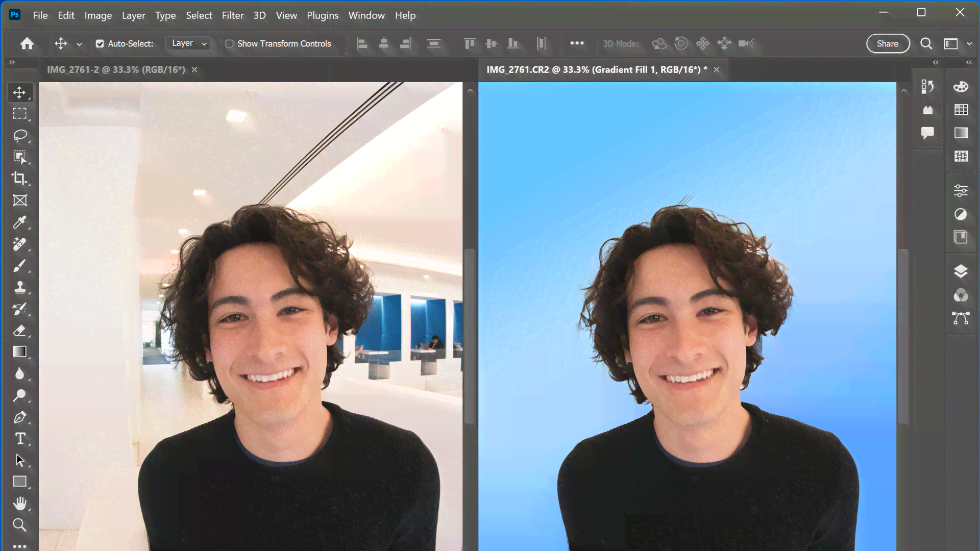Viewport: 980px width, 551px height.
Task: Open the Color panel icon
Action: (x=961, y=87)
